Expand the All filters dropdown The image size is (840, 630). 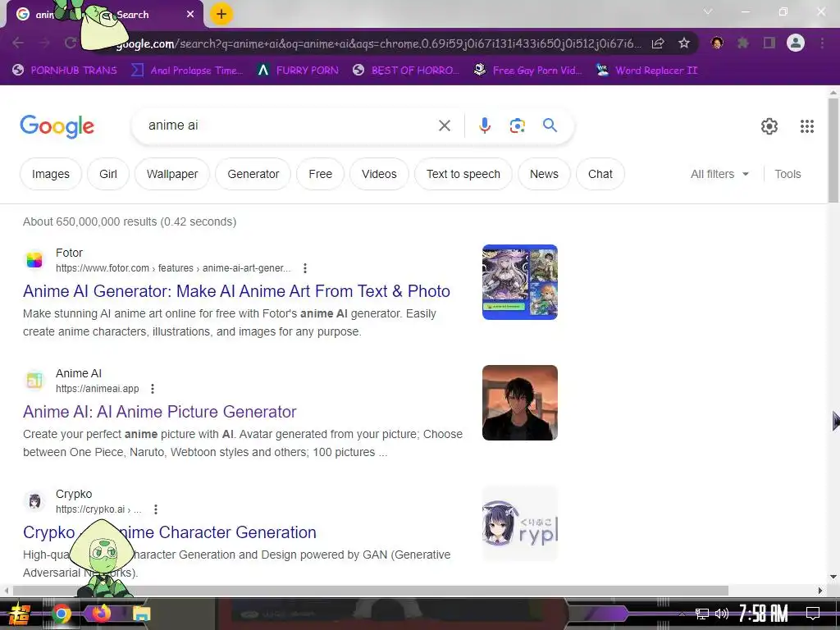(x=719, y=174)
